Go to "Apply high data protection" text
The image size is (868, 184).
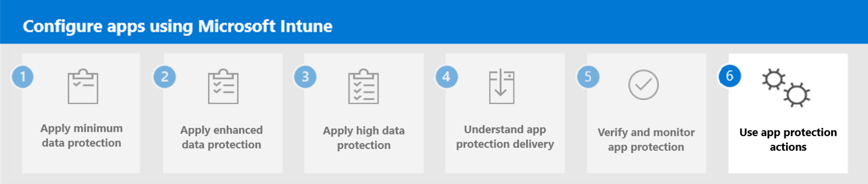pyautogui.click(x=364, y=138)
